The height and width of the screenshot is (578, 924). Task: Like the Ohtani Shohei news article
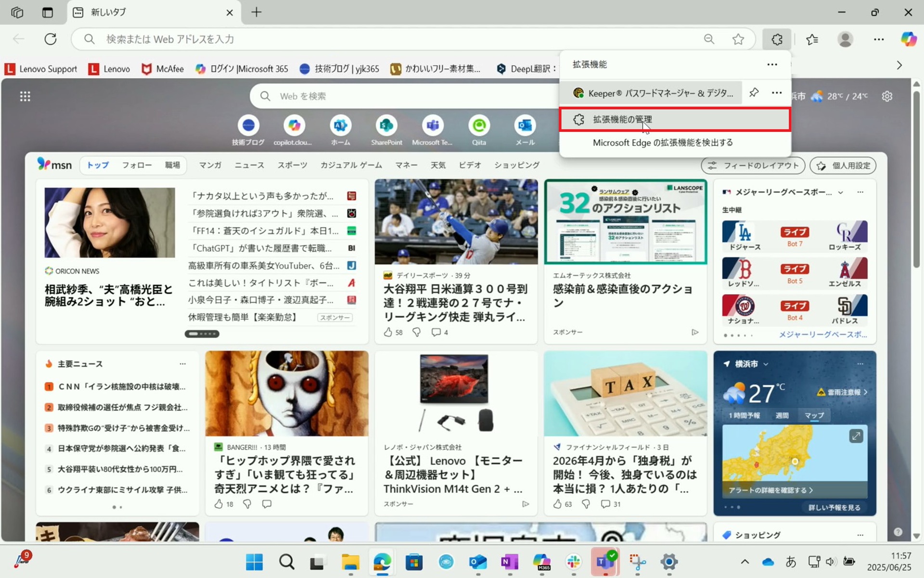click(x=388, y=332)
